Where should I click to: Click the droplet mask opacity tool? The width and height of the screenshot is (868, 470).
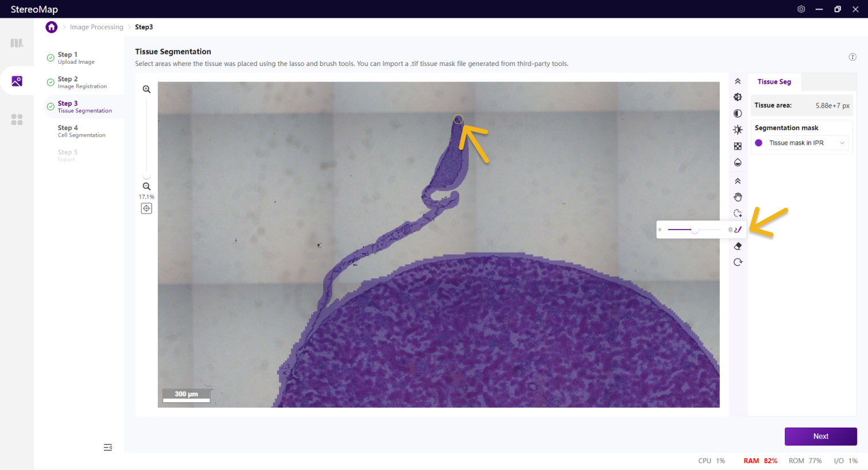pyautogui.click(x=738, y=162)
